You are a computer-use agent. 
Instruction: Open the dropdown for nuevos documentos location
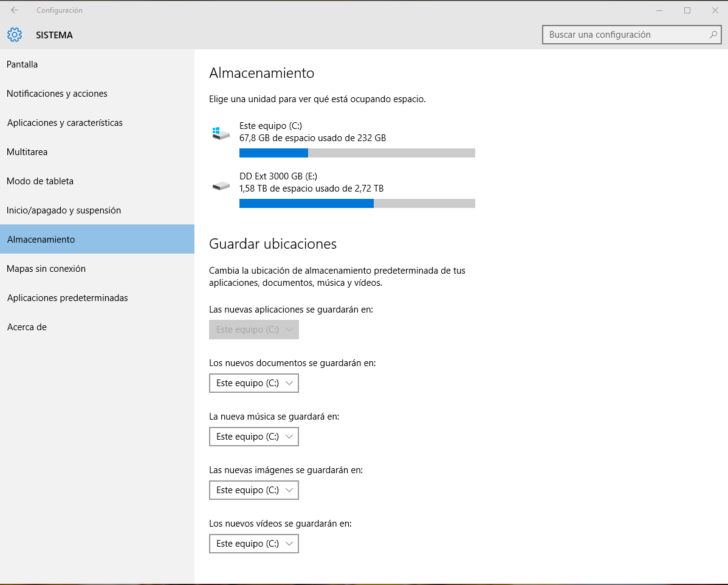tap(253, 383)
